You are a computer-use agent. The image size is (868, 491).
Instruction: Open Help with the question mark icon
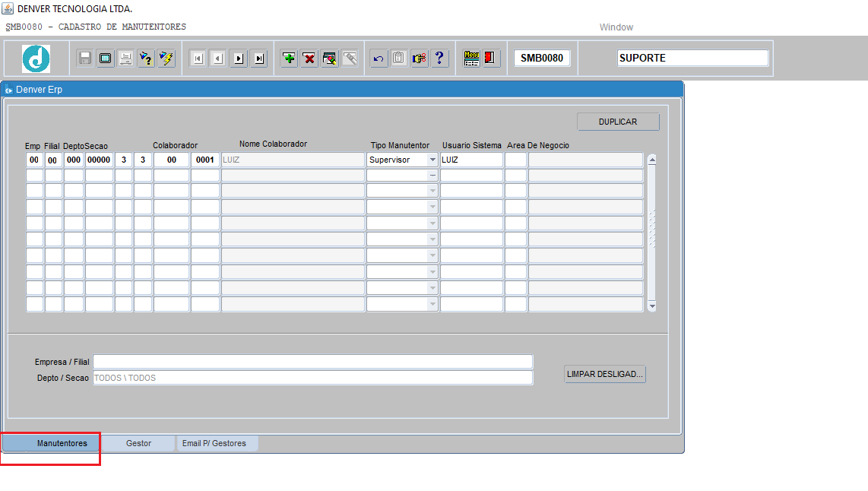point(439,58)
